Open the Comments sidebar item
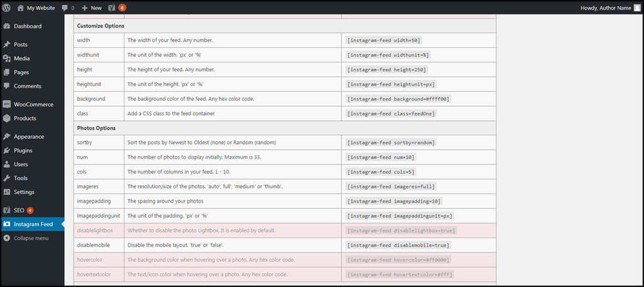644x287 pixels. point(27,86)
